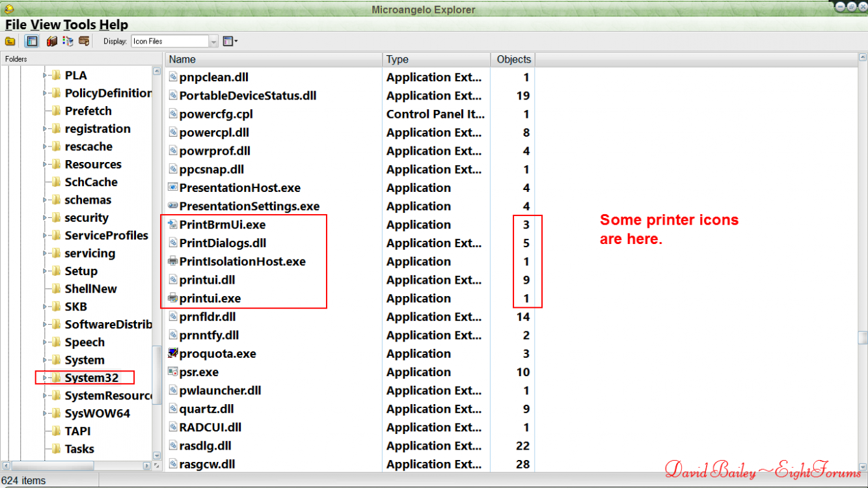868x488 pixels.
Task: Click the psr.exe file icon
Action: point(172,372)
